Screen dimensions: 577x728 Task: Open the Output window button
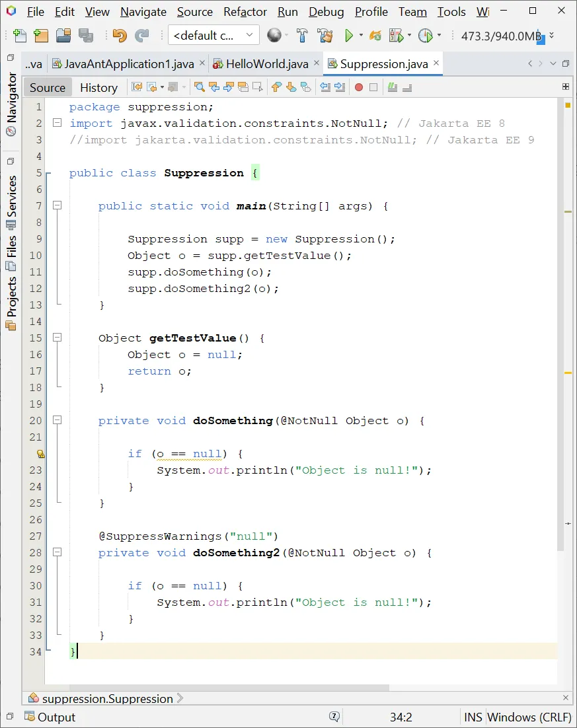[x=50, y=717]
